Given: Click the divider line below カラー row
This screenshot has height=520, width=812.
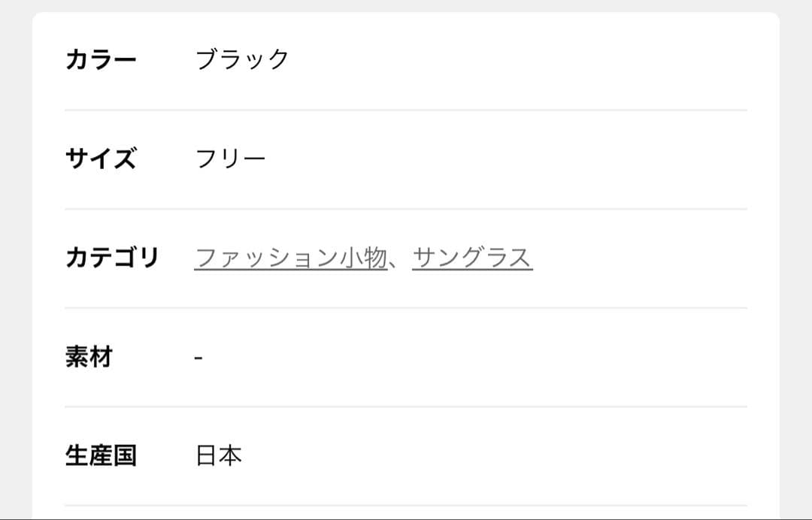Looking at the screenshot, I should pos(406,110).
